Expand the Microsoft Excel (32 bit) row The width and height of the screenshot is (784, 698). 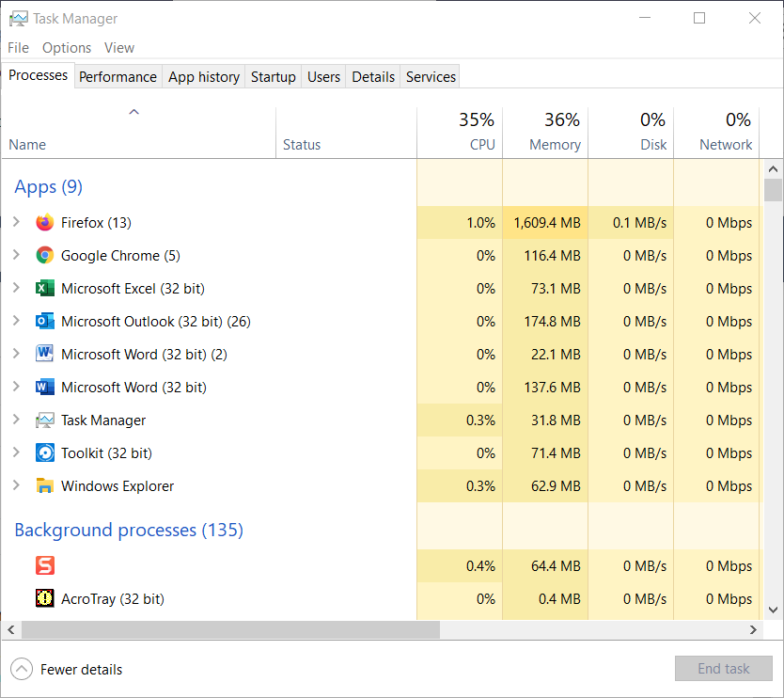click(x=16, y=288)
